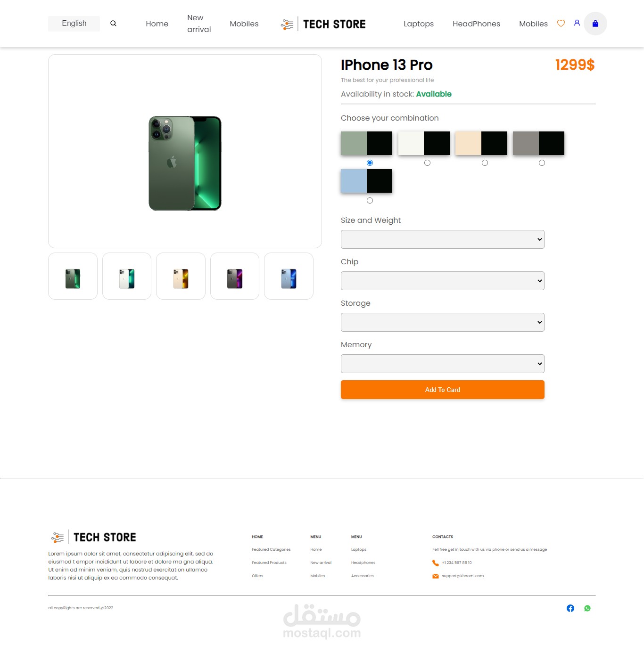Screen dimensions: 644x653
Task: Select the gold color combination radio button
Action: [x=485, y=163]
